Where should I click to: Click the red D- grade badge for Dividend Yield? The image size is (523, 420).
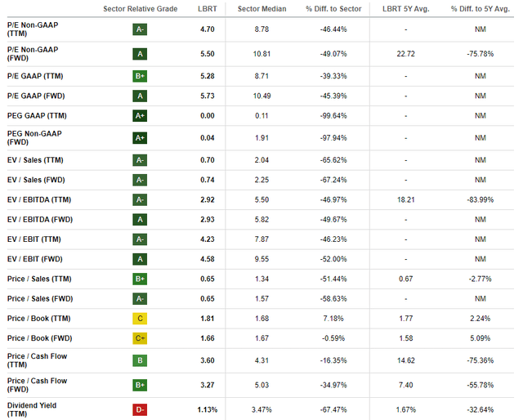[x=140, y=409]
